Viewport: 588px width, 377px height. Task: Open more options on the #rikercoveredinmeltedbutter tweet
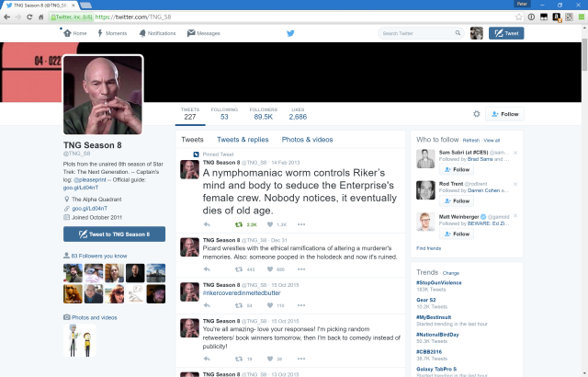coord(301,305)
